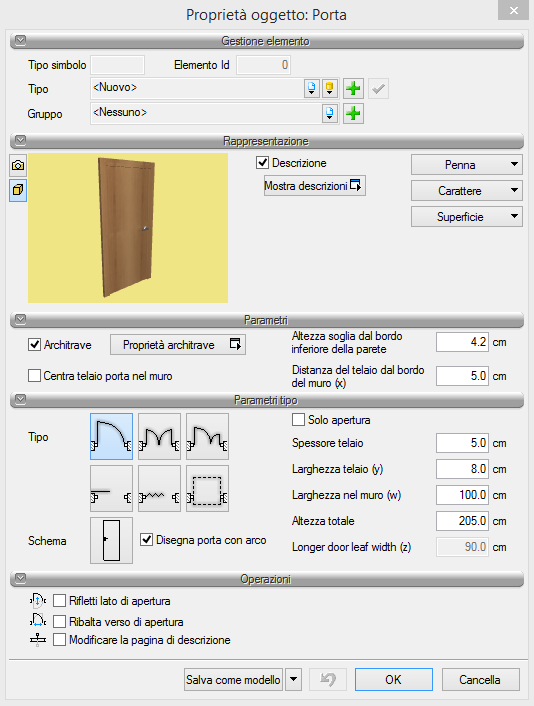Open the Penna dropdown
Viewport: 534px width, 706px height.
[466, 165]
